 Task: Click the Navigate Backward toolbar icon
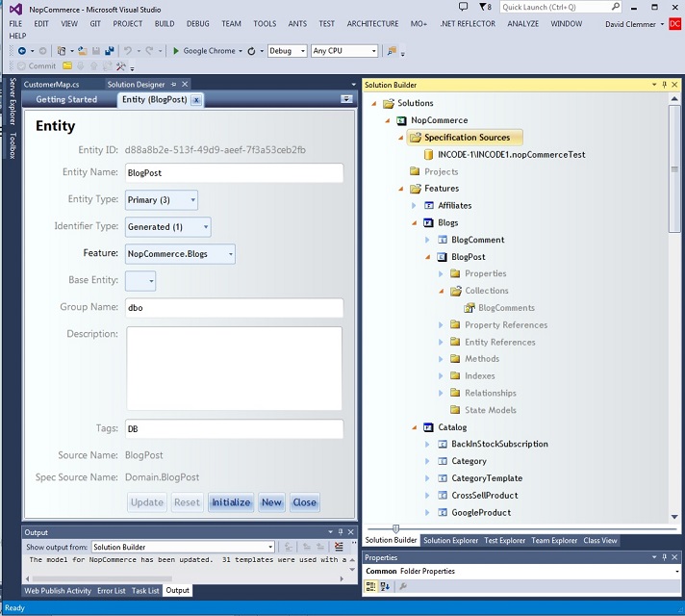(21, 51)
